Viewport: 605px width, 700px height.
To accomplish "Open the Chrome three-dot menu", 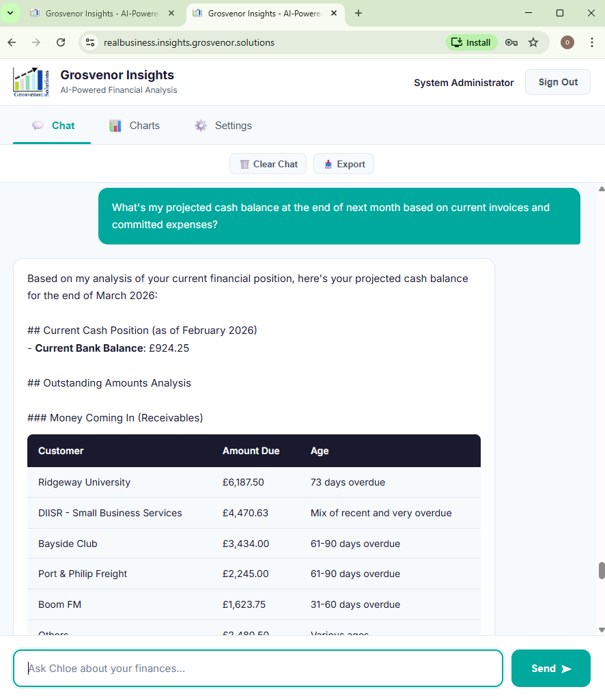I will click(x=591, y=42).
